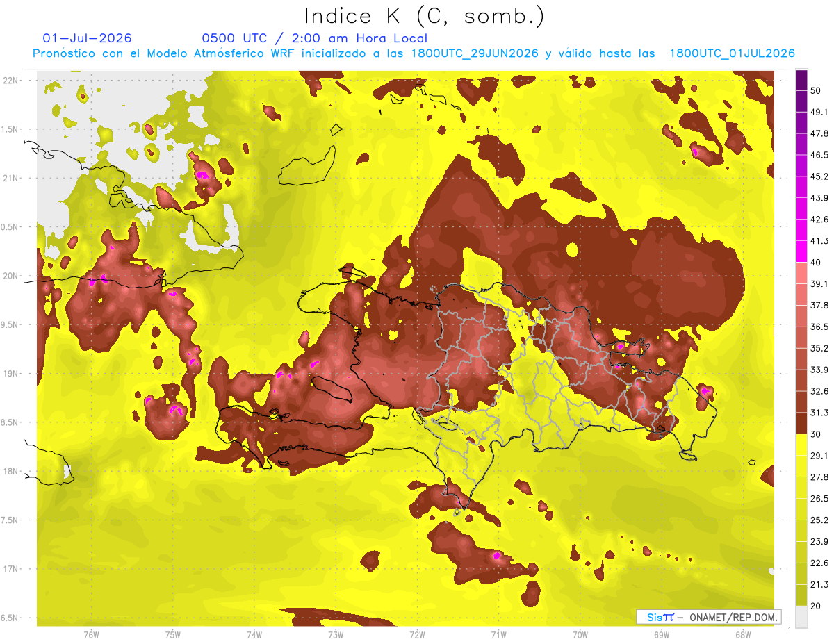The height and width of the screenshot is (644, 834).
Task: Click the '21N' latitude label
Action: point(11,179)
